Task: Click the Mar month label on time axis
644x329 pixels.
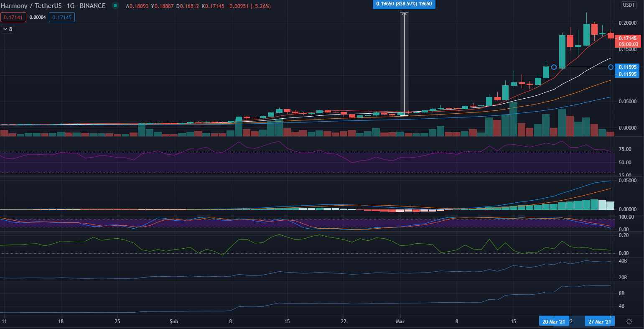Action: [x=400, y=321]
